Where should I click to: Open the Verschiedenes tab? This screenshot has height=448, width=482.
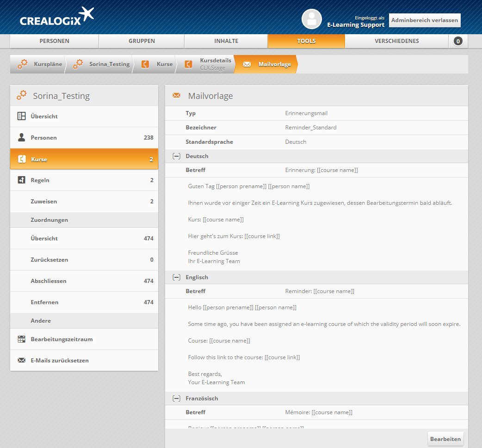coord(396,41)
